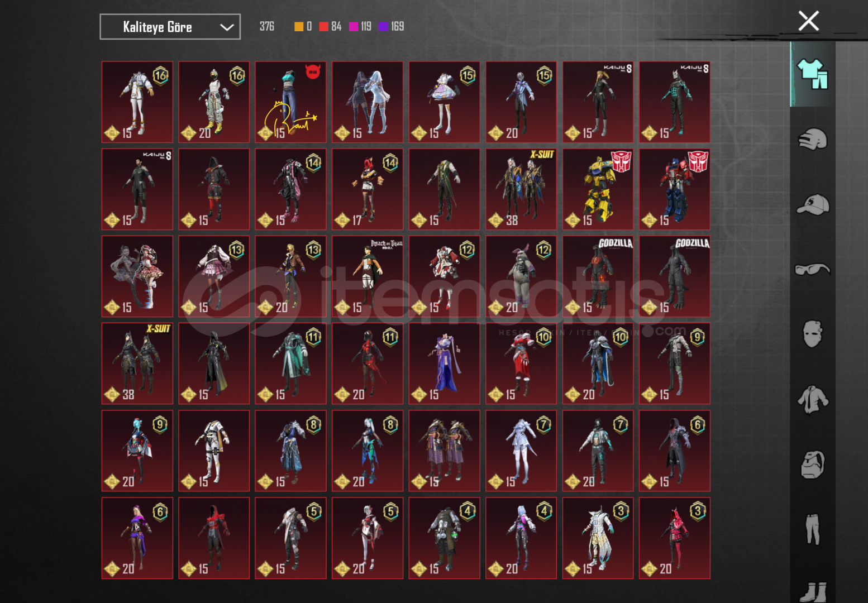Choose the Attack on Titan outfit
868x603 pixels.
point(367,276)
